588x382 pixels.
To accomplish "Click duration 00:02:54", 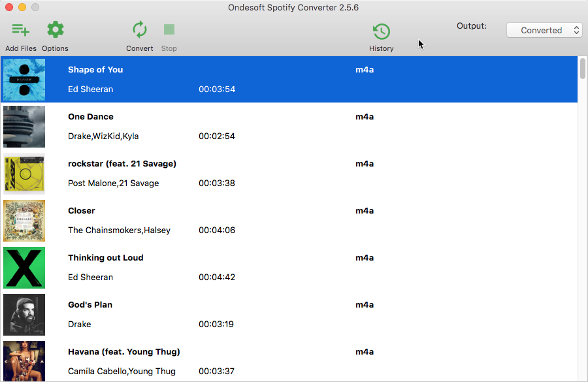I will coord(217,136).
